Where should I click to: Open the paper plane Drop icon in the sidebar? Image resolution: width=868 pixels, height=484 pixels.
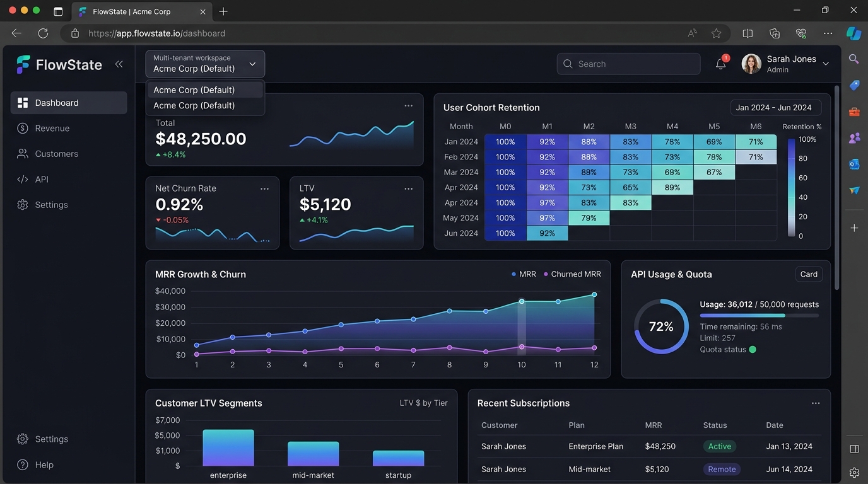coord(854,190)
